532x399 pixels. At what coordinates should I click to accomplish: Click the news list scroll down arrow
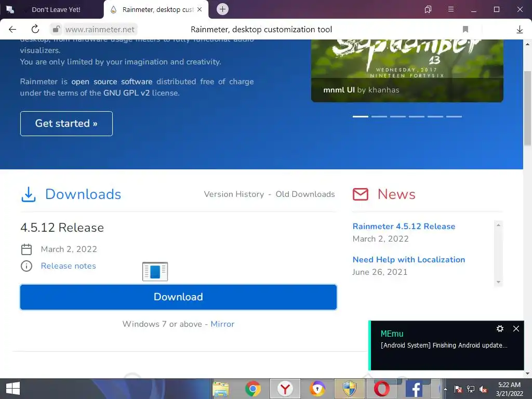click(498, 282)
